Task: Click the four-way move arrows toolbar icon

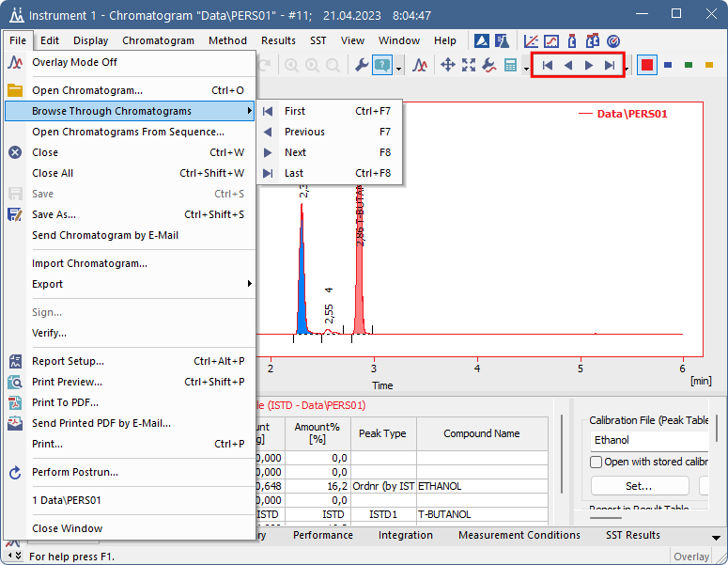Action: [x=448, y=65]
